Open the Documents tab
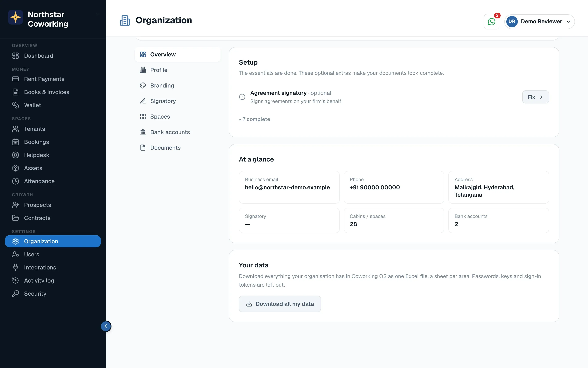This screenshot has width=588, height=368. 178,148
